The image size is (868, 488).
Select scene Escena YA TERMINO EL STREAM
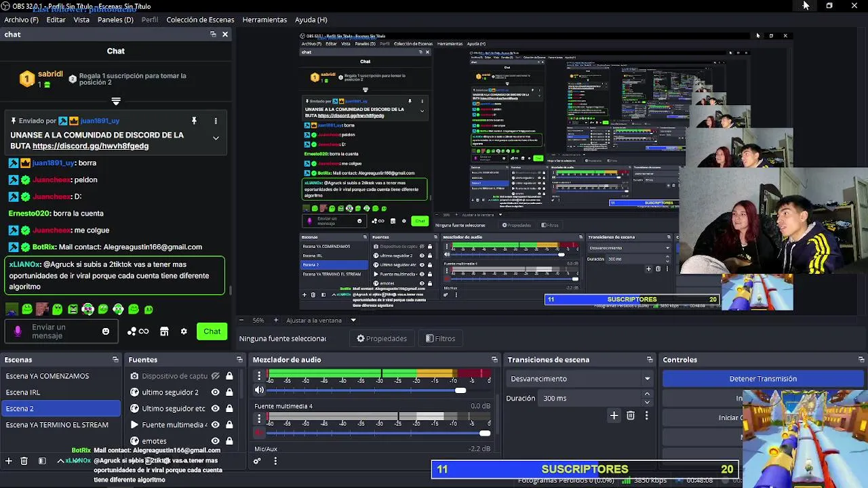coord(60,425)
